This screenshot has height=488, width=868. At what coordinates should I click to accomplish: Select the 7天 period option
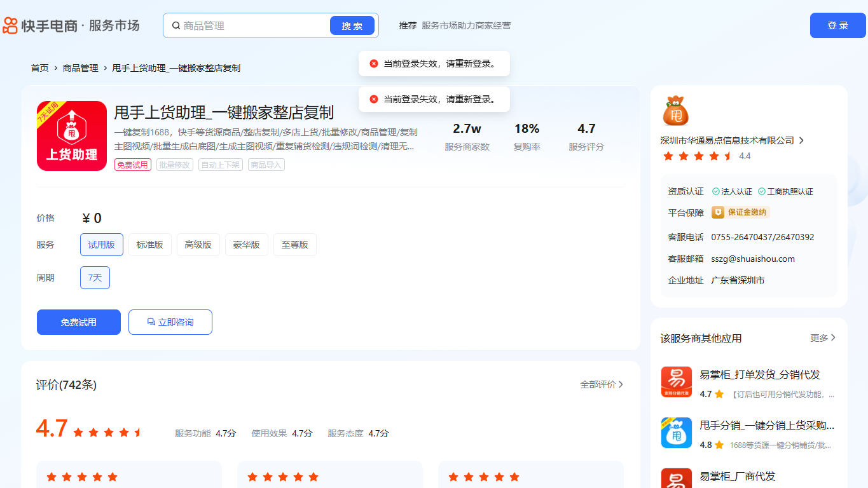tap(95, 278)
